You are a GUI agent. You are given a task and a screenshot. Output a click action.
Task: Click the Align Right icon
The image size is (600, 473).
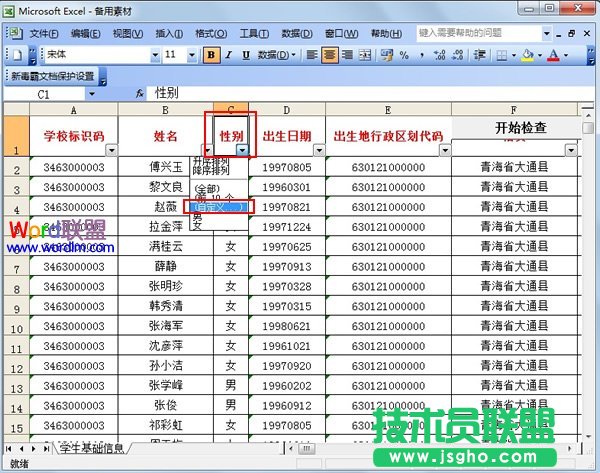coord(347,55)
